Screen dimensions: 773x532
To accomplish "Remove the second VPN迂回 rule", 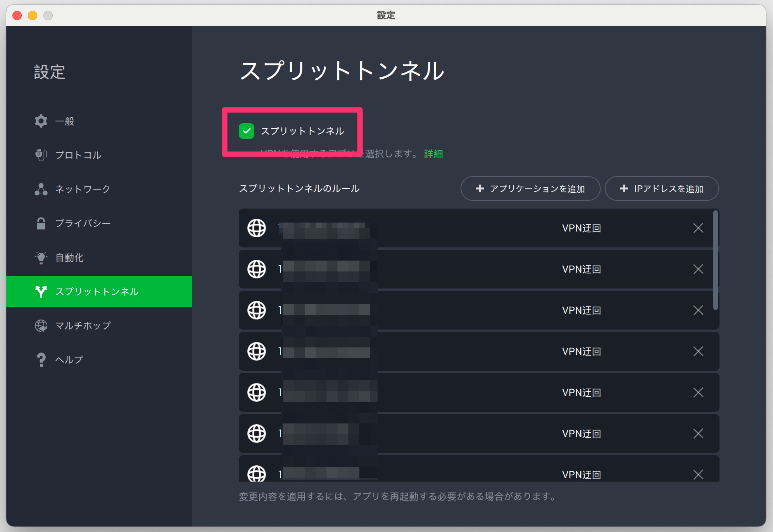I will [x=698, y=269].
